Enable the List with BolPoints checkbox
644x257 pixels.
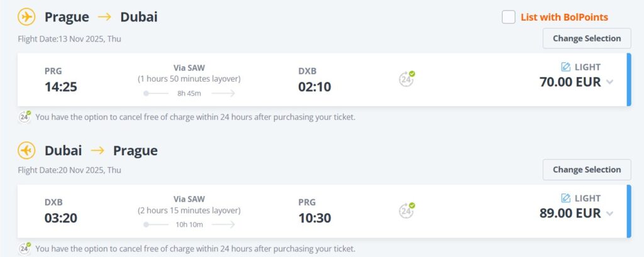(x=509, y=17)
